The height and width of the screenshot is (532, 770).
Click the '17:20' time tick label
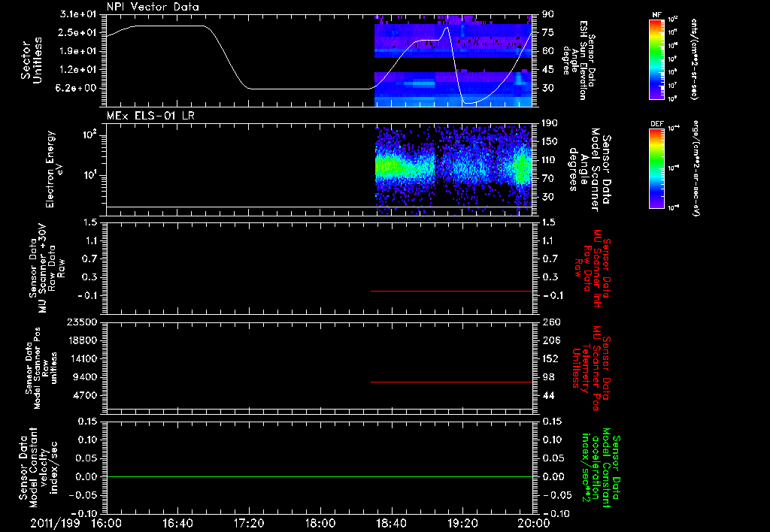[x=249, y=523]
